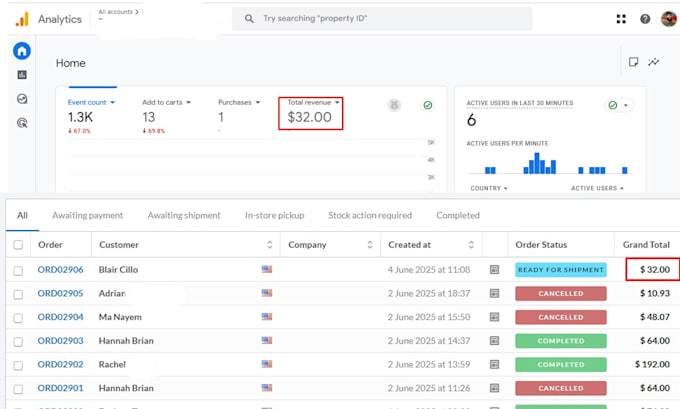Screen dimensions: 680x409
Task: Click the flag icon for Blair Cillo
Action: [x=267, y=269]
